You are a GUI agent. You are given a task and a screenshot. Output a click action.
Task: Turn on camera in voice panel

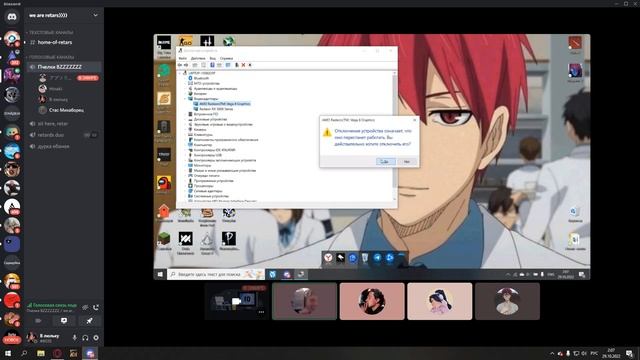[38, 321]
